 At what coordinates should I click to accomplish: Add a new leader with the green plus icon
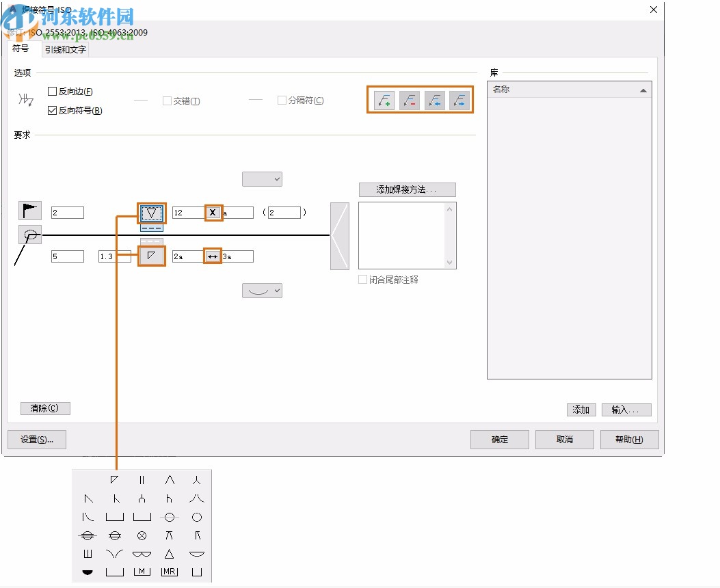[x=382, y=99]
